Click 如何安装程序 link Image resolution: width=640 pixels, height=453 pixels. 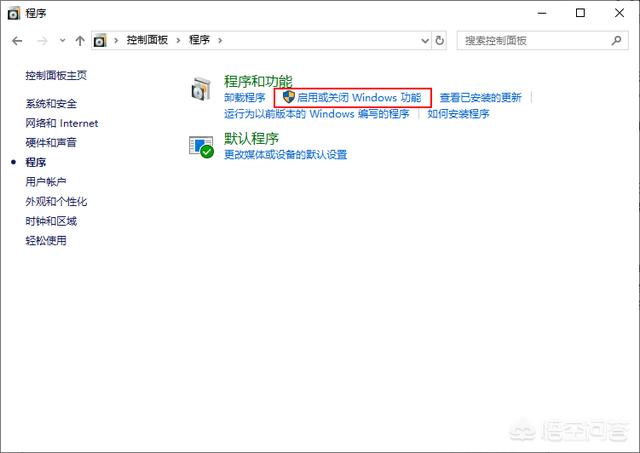coord(458,114)
